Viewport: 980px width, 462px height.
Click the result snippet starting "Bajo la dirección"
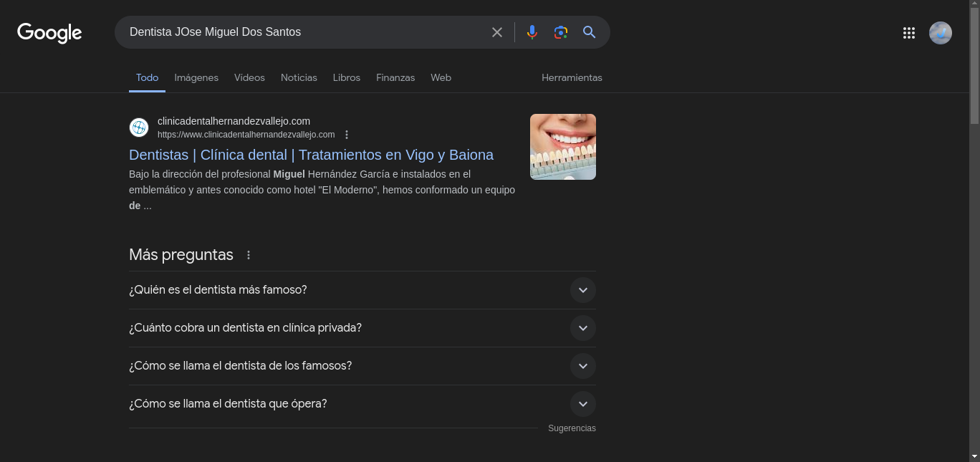(322, 190)
